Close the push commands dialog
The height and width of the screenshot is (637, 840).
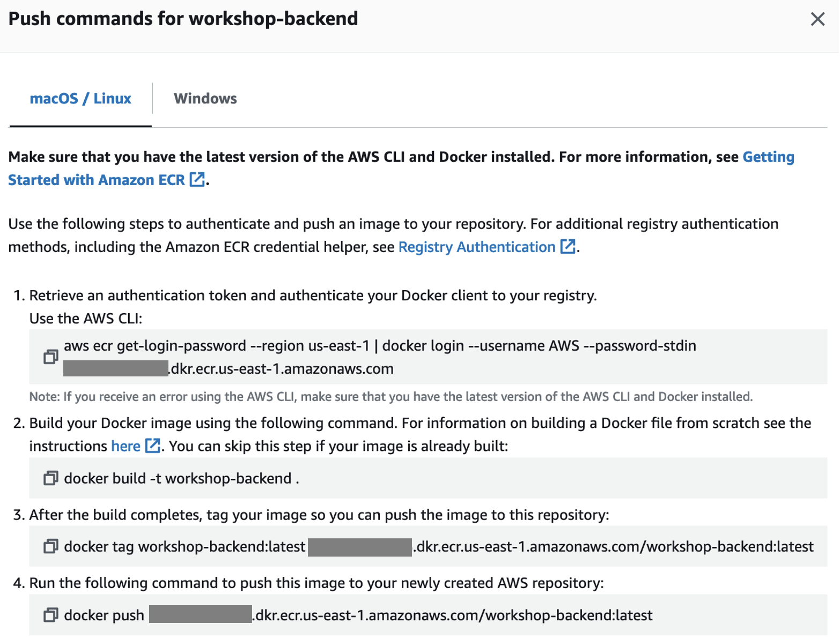click(x=817, y=19)
